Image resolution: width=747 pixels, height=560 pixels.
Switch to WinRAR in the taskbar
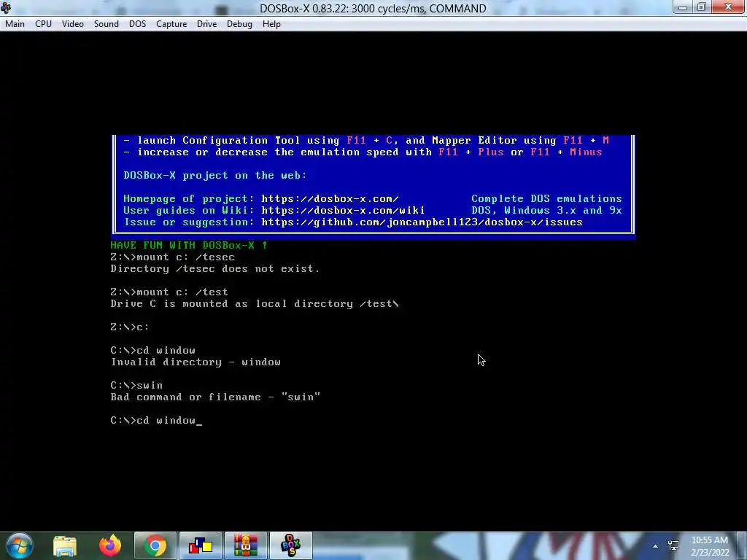246,545
